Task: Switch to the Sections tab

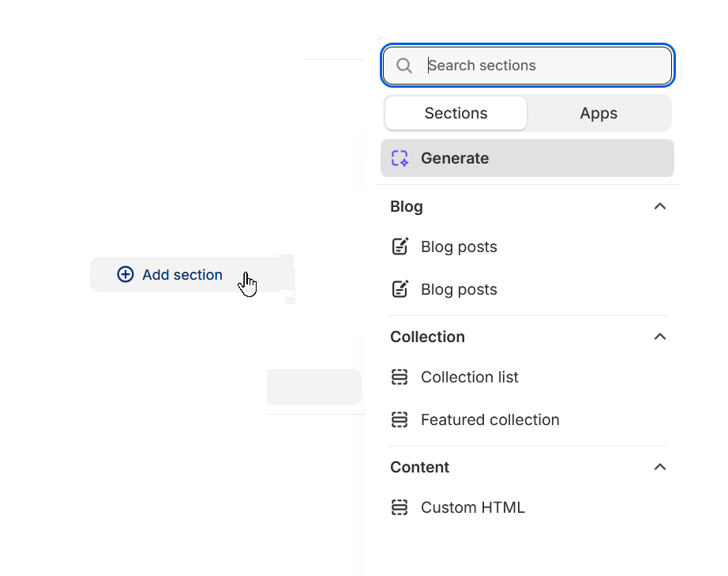Action: tap(456, 113)
